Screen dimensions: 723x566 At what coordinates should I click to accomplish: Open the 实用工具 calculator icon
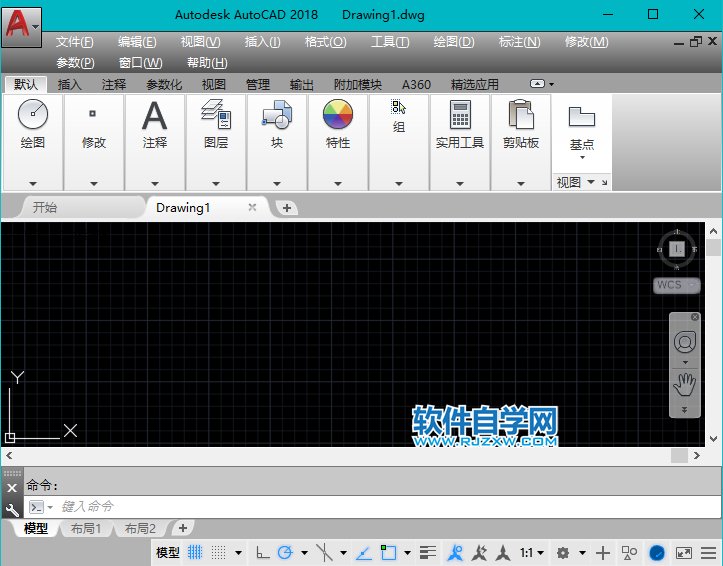(459, 116)
